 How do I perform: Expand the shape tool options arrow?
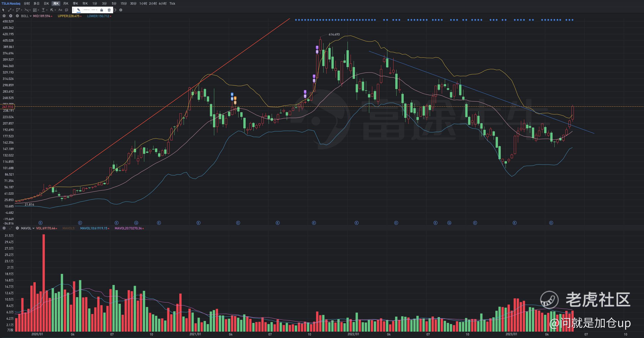point(22,10)
